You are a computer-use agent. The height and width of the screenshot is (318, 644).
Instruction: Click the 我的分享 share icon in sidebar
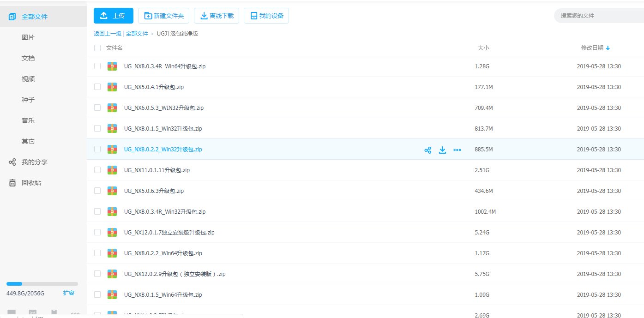point(12,162)
